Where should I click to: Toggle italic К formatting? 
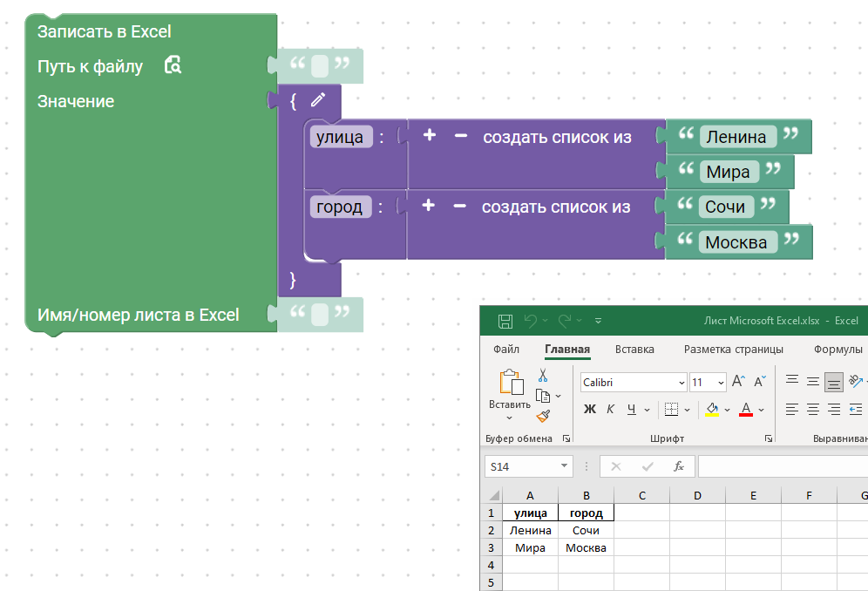pyautogui.click(x=611, y=410)
